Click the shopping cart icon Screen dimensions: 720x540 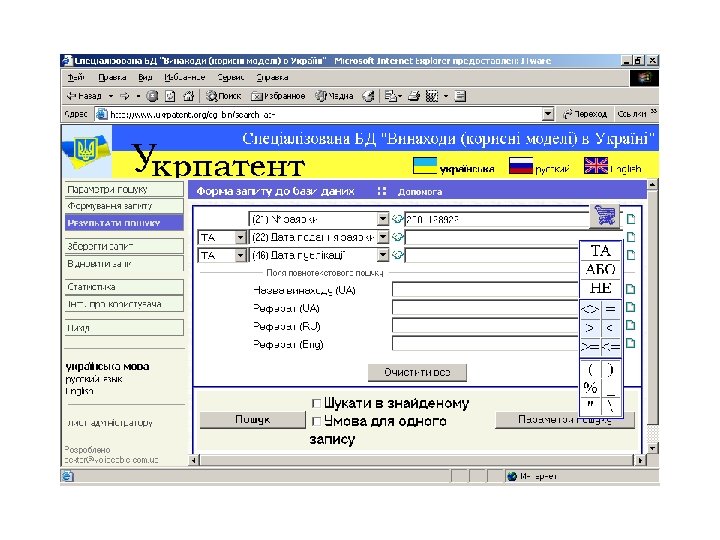605,215
